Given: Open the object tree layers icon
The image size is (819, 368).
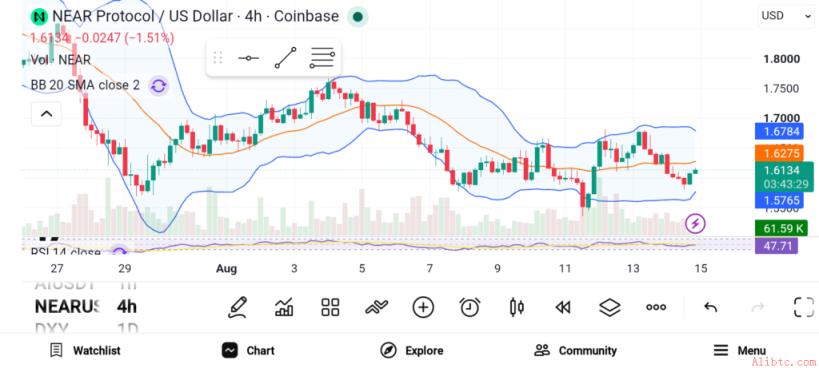Looking at the screenshot, I should click(x=609, y=307).
